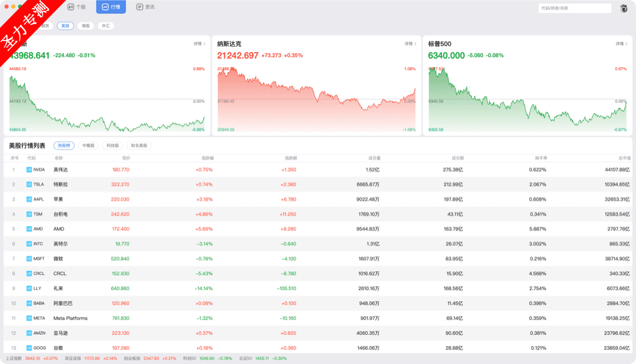Click the US market icon beside AAPL
Screen dimensions: 636x364
(29, 199)
